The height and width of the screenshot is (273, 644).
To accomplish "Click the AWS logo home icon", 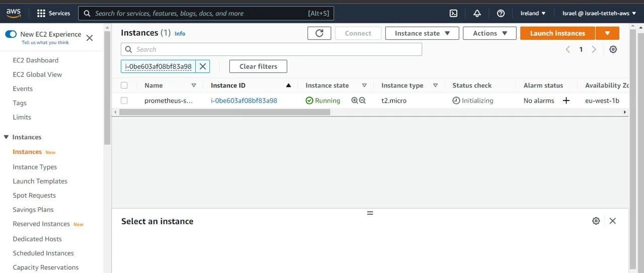I will coord(14,13).
